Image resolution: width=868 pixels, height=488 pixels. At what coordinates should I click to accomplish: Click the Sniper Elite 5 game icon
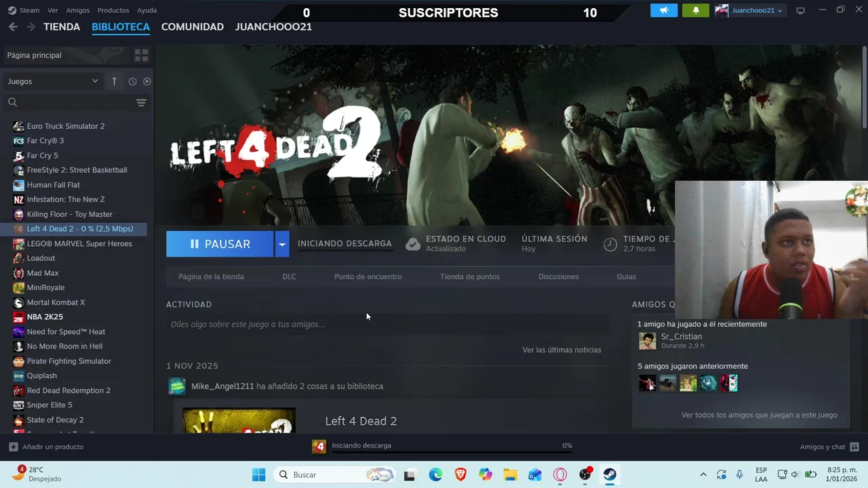click(19, 405)
